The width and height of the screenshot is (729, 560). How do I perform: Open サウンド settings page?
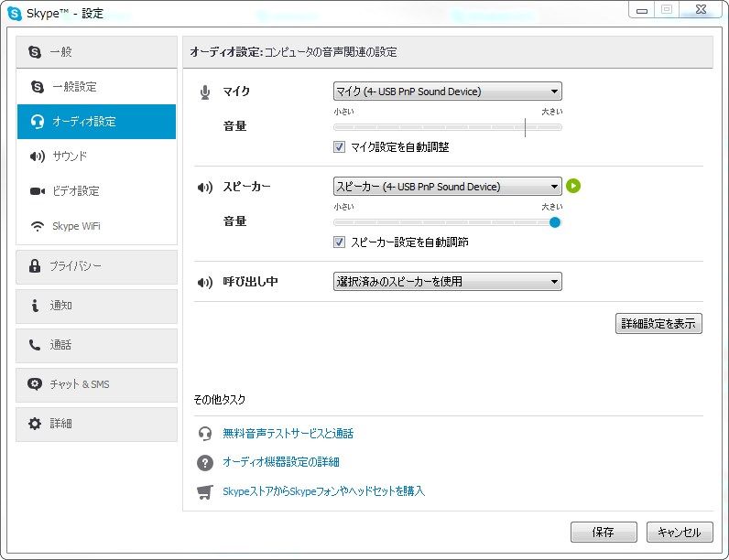click(97, 156)
